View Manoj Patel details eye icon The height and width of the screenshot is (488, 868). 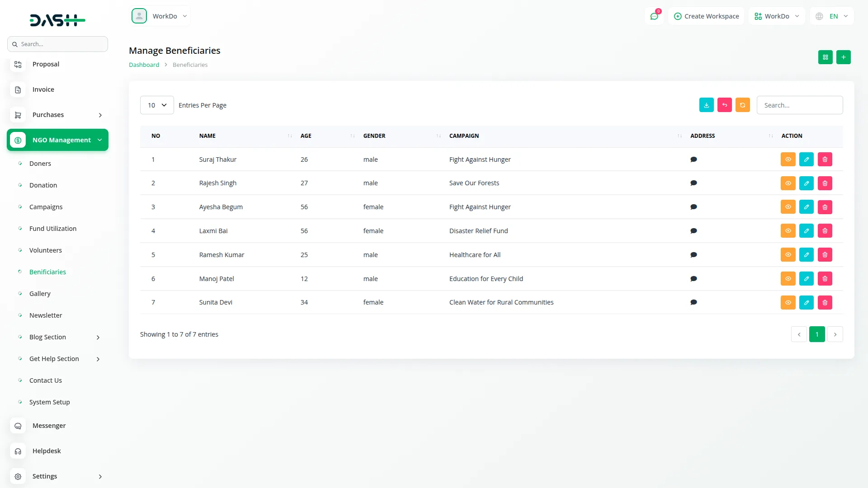[x=788, y=279]
